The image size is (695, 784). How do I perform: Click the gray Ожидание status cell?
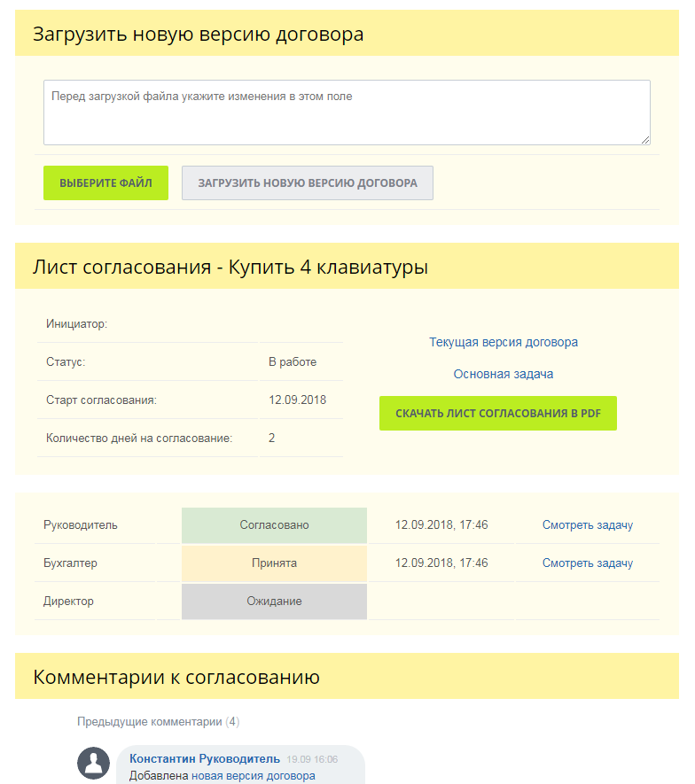[274, 602]
